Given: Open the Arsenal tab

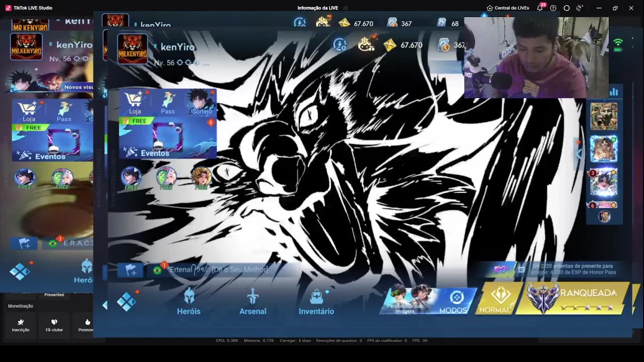Looking at the screenshot, I should 253,302.
